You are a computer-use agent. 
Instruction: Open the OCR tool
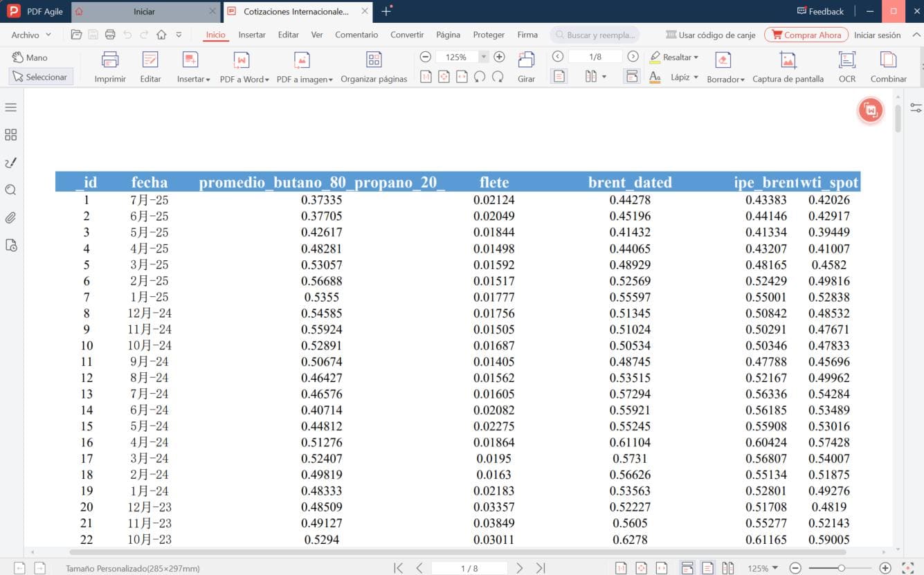tap(846, 66)
